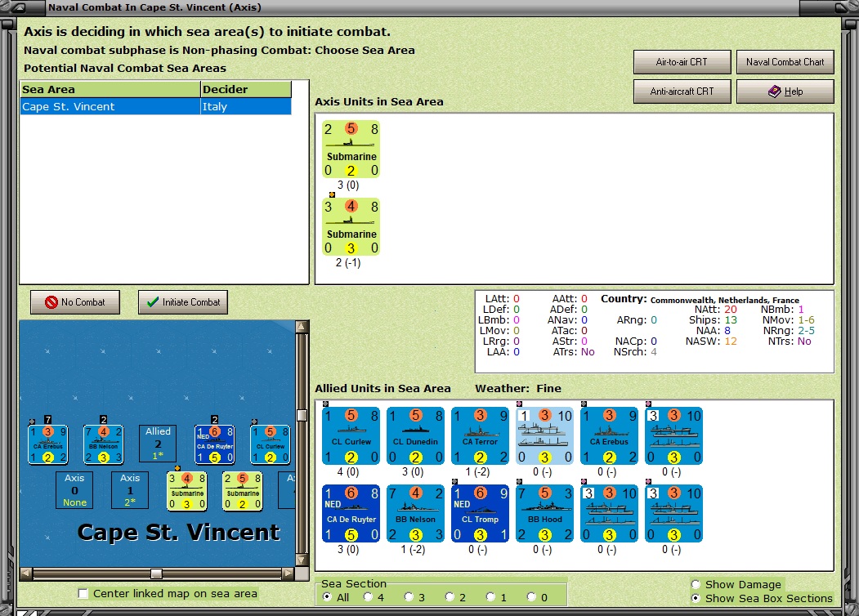
Task: Click the 2-5-8 Submarine counter on the map
Action: [243, 491]
